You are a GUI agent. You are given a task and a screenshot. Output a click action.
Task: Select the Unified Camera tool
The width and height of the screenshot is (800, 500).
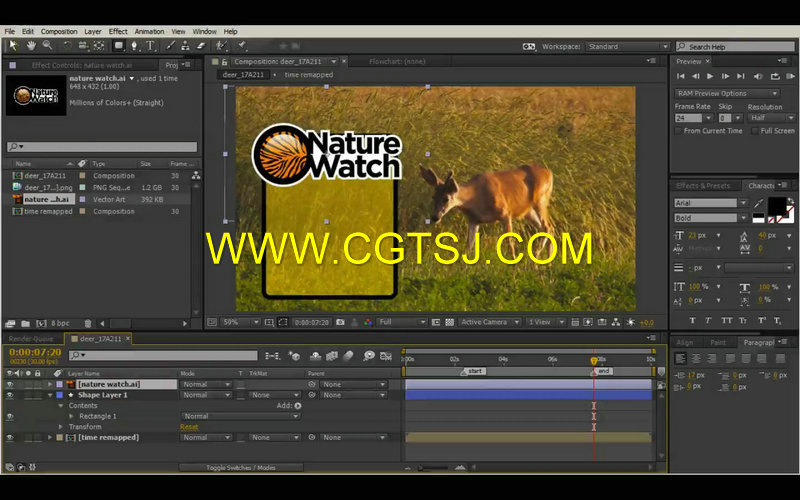(83, 46)
